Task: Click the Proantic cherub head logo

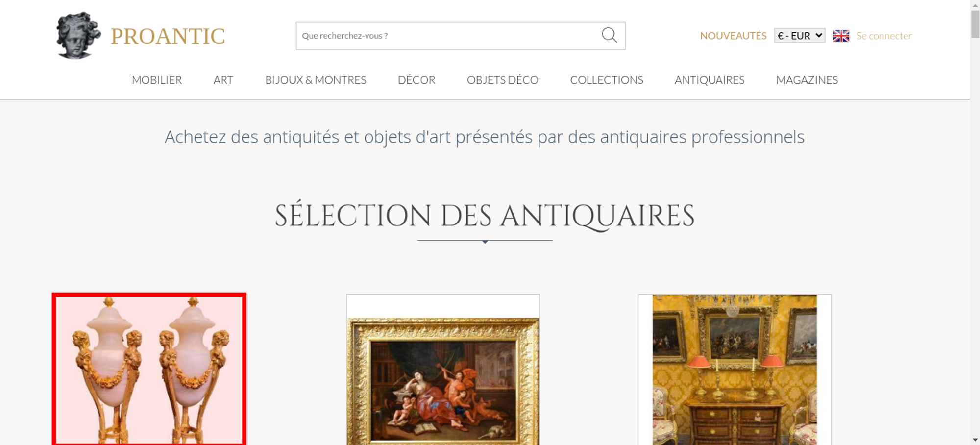Action: click(78, 36)
